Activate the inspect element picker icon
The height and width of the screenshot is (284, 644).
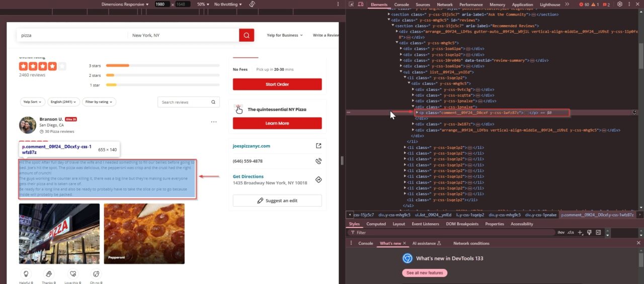[352, 5]
